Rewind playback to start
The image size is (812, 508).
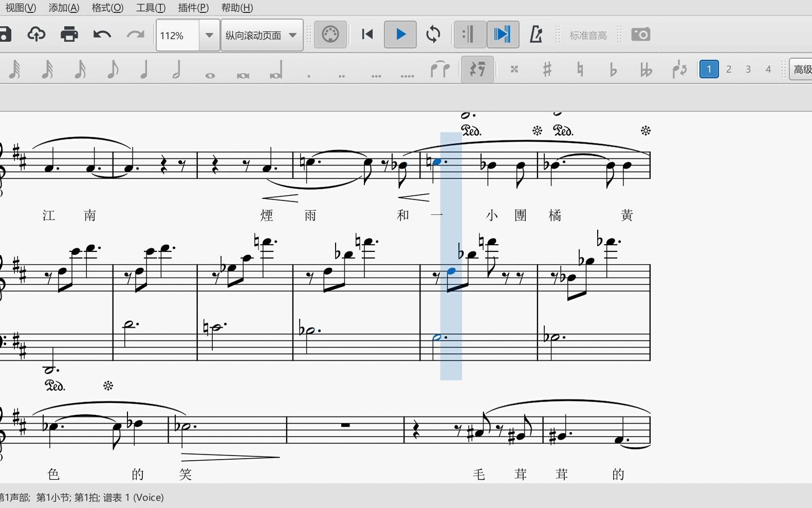click(x=367, y=34)
